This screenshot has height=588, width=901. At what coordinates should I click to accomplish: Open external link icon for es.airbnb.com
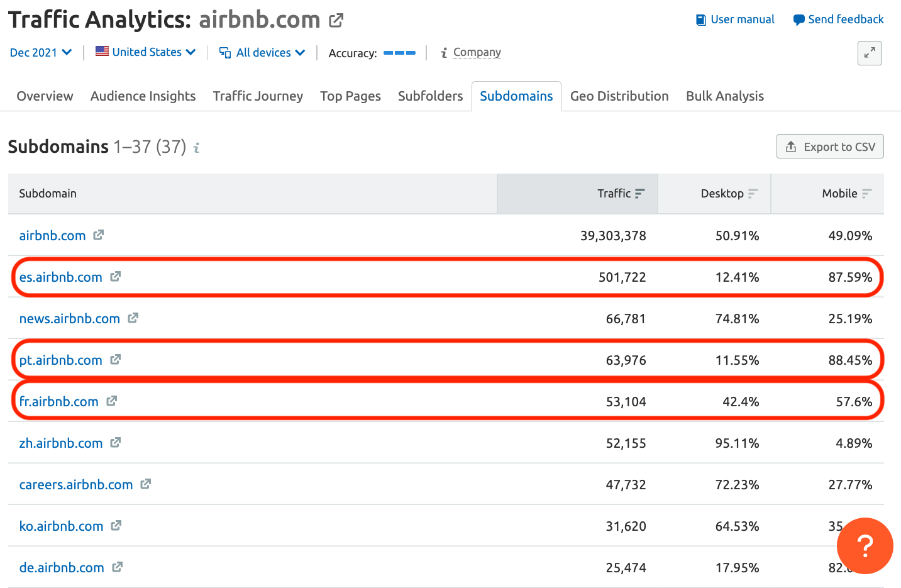pyautogui.click(x=116, y=277)
